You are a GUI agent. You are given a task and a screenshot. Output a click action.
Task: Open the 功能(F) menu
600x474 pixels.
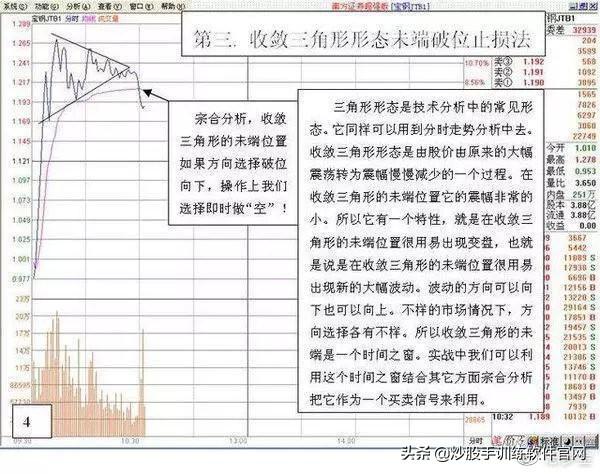[47, 6]
